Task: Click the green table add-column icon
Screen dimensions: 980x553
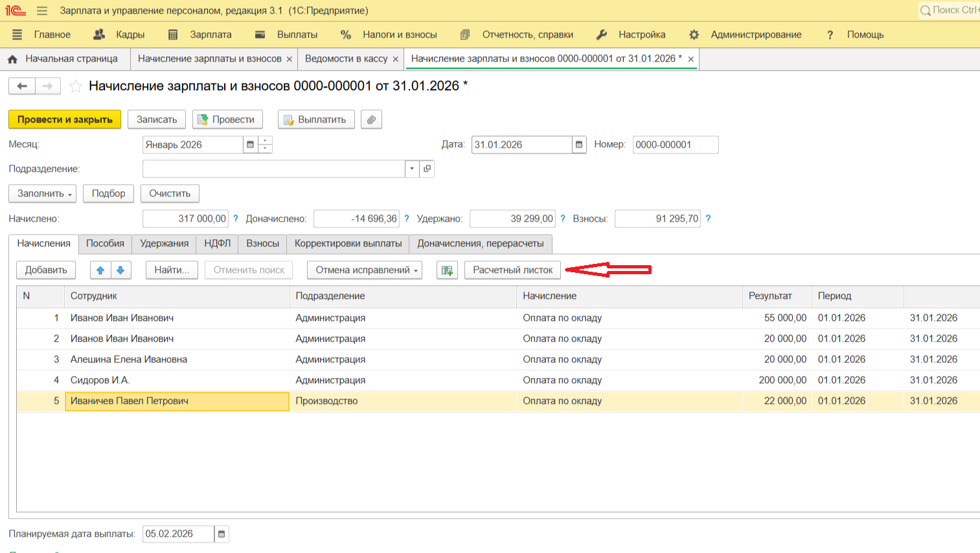Action: (447, 270)
